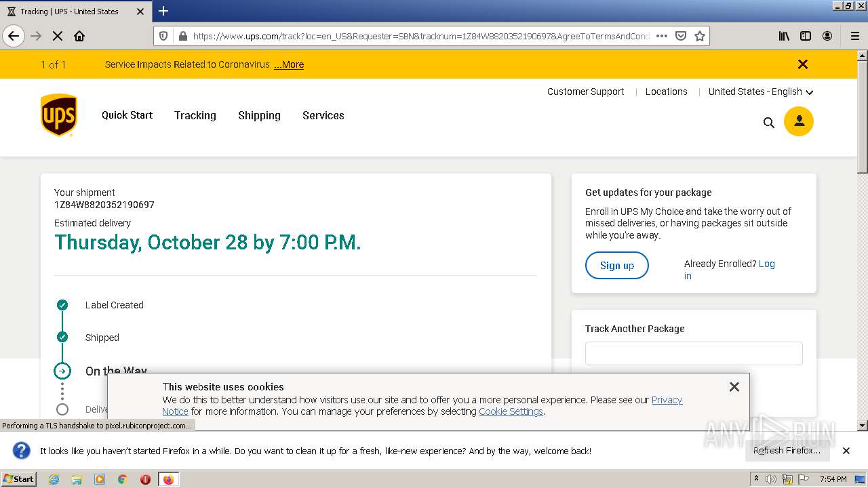Open the Cookie Settings link

(x=511, y=411)
